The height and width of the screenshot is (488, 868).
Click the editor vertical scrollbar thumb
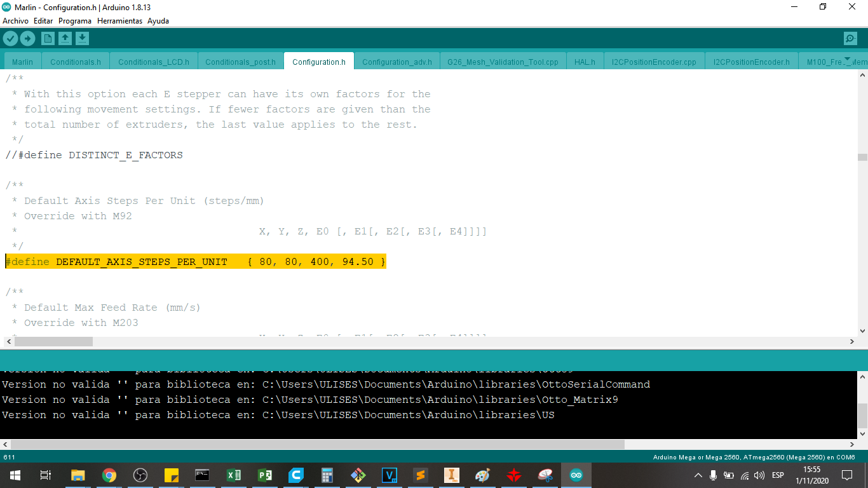click(862, 157)
